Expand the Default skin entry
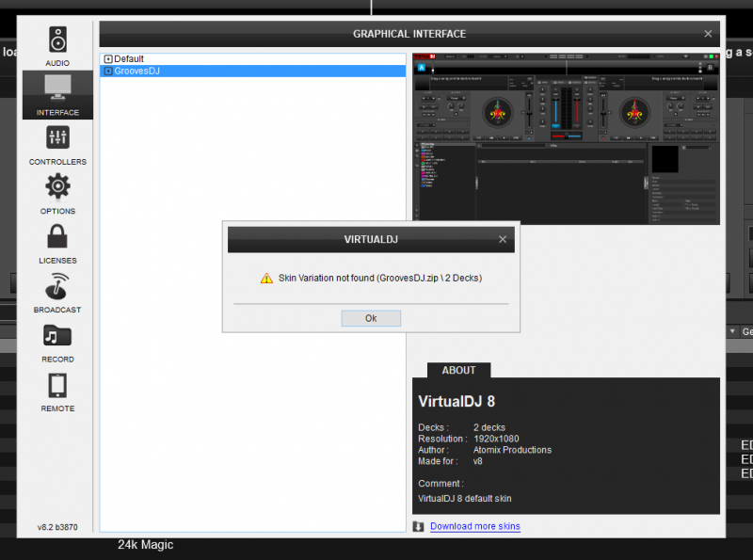The height and width of the screenshot is (560, 753). pos(108,59)
